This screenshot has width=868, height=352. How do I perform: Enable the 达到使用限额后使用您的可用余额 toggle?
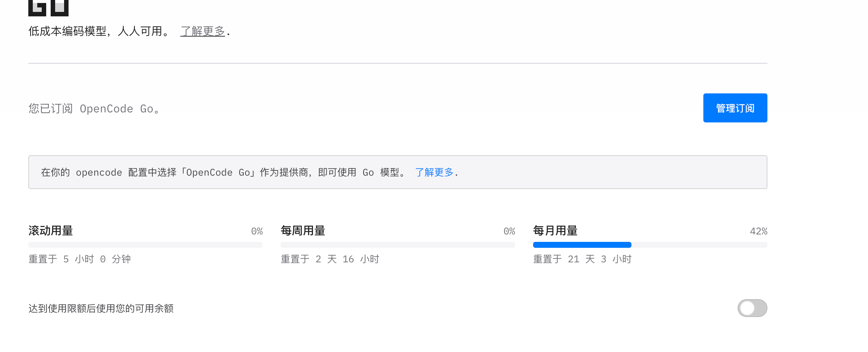click(752, 308)
